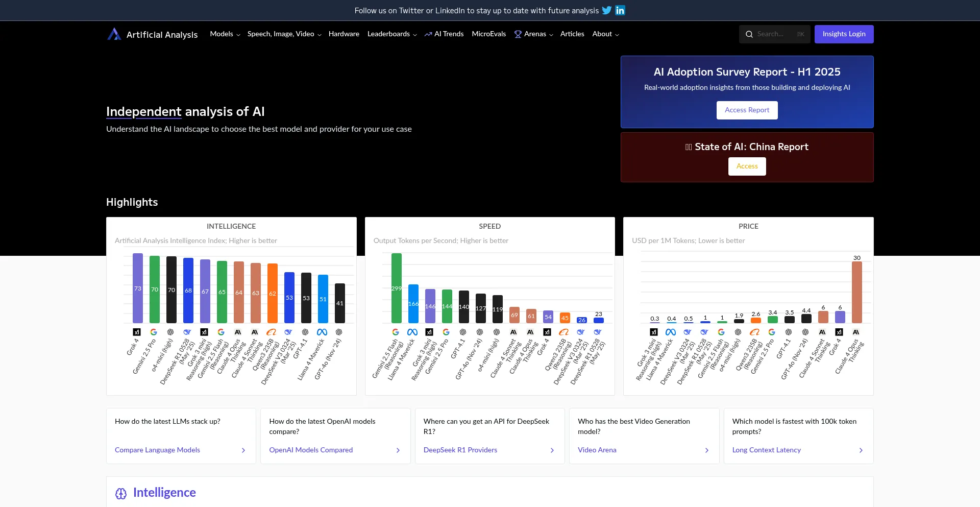The image size is (980, 507).
Task: Open OpenAI Models Compared link
Action: pos(311,450)
